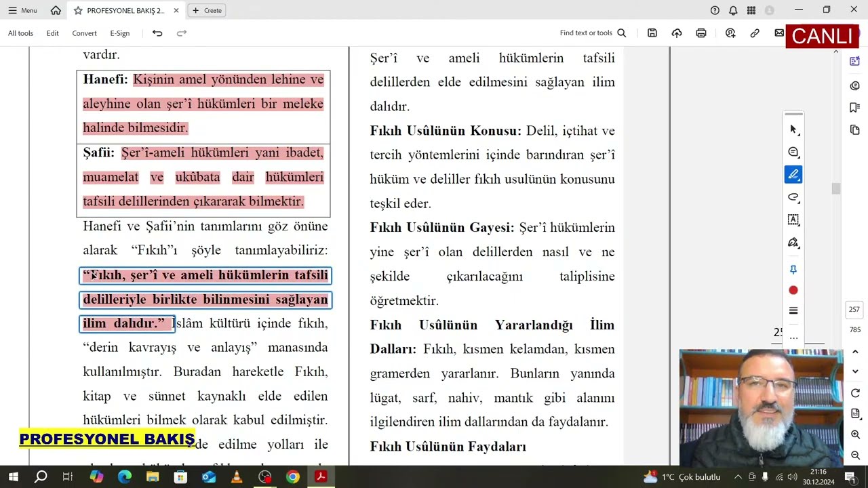
Task: Change the line thickness setting
Action: [793, 310]
